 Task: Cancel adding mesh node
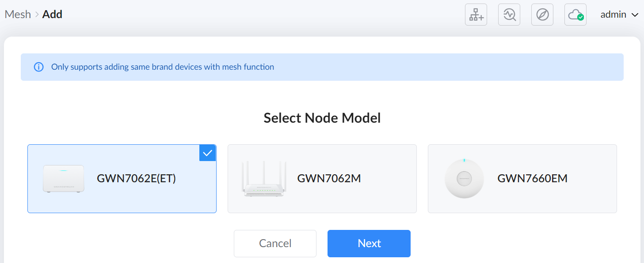275,244
